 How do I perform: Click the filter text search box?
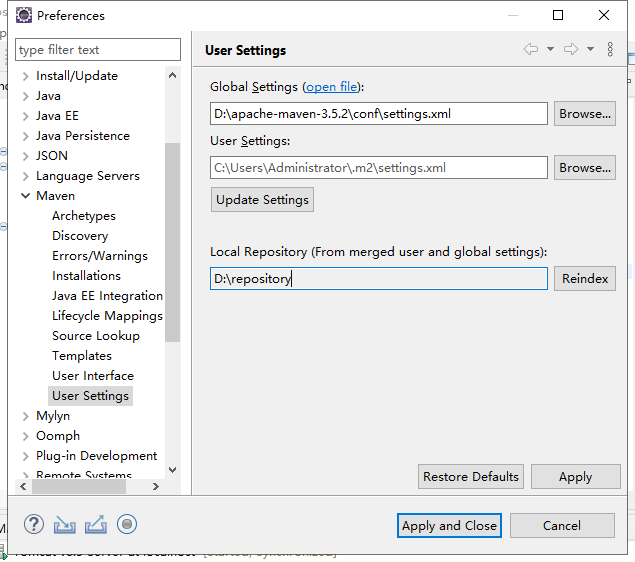pyautogui.click(x=98, y=50)
